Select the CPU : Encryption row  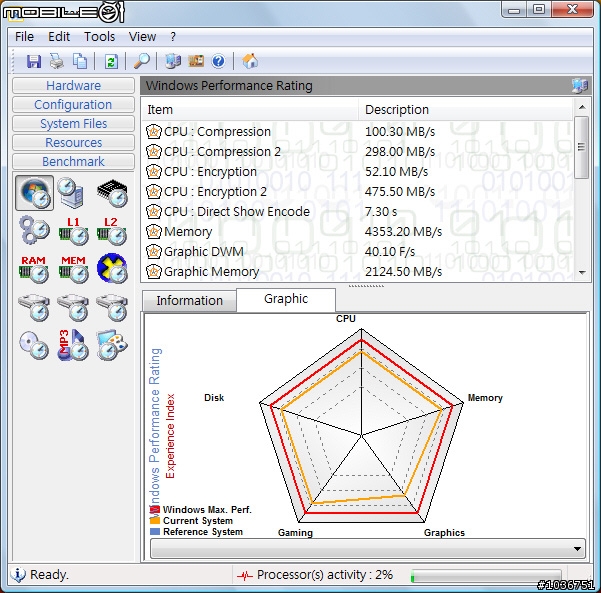click(x=358, y=172)
